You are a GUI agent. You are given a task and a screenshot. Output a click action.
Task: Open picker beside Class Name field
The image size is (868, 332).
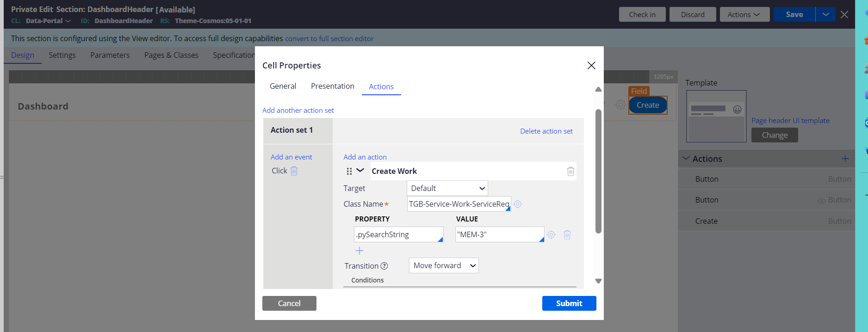(518, 204)
